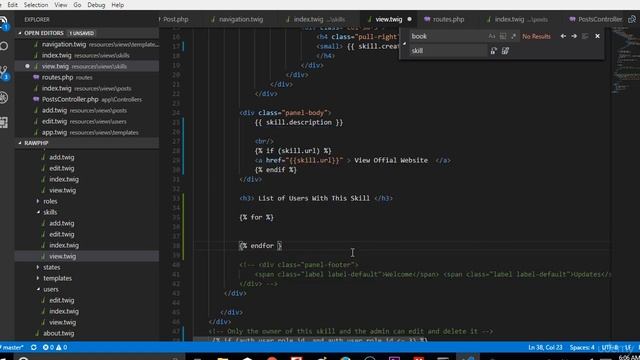Switch to the navigation.twig tab
640x360 pixels.
pos(241,19)
